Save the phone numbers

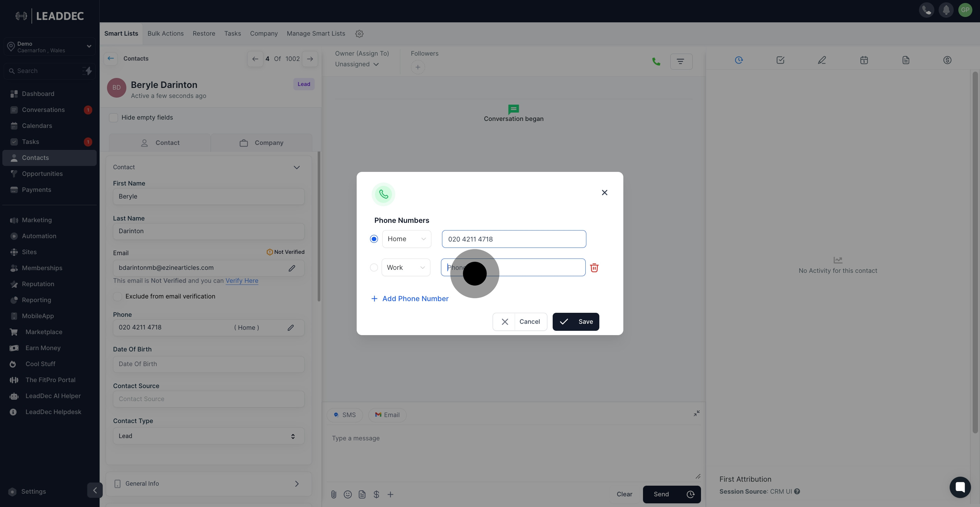tap(576, 322)
